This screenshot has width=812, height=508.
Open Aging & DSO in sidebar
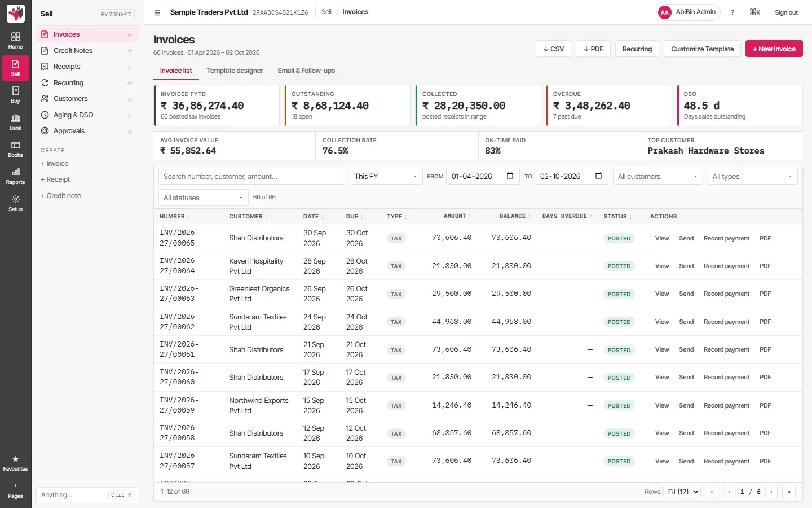click(87, 115)
